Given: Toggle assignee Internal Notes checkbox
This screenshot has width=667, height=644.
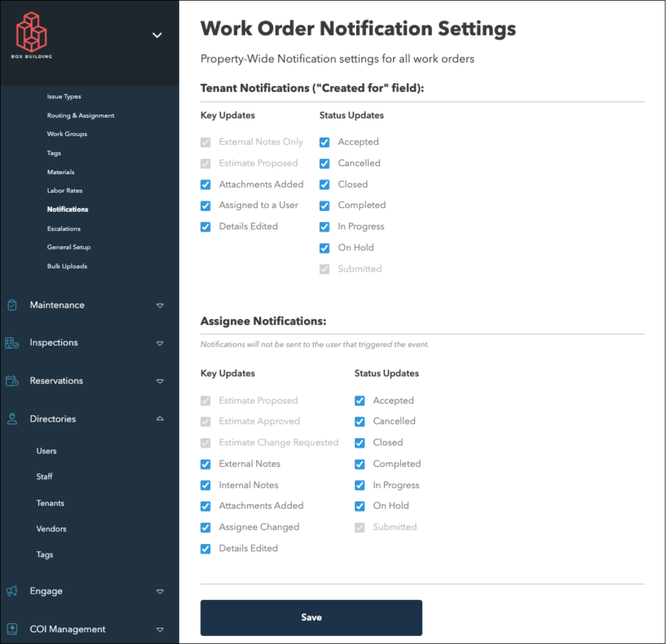Looking at the screenshot, I should (x=206, y=485).
